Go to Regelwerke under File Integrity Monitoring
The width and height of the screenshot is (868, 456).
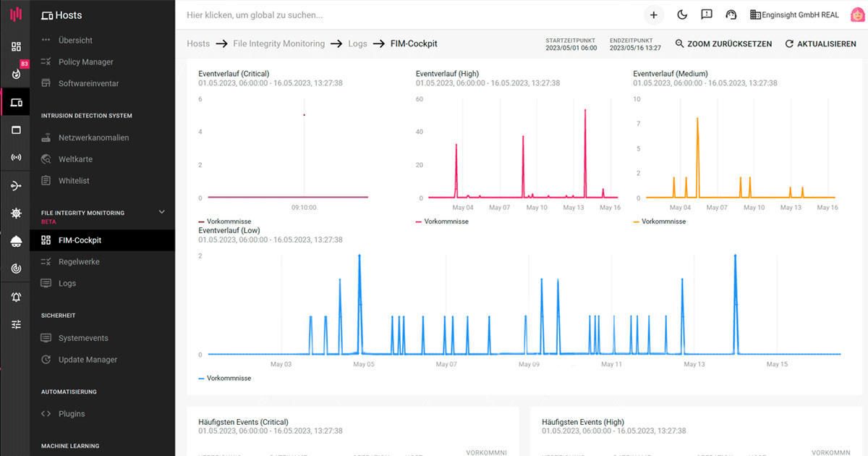(79, 262)
